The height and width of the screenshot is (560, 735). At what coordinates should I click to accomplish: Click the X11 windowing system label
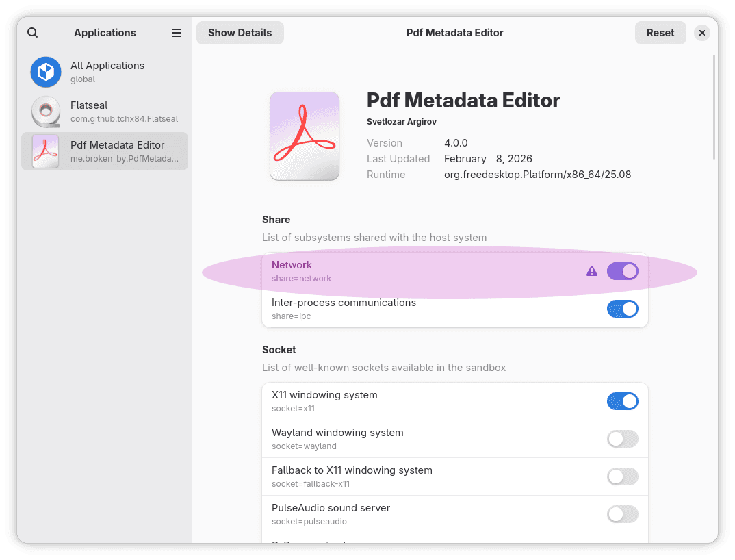324,395
